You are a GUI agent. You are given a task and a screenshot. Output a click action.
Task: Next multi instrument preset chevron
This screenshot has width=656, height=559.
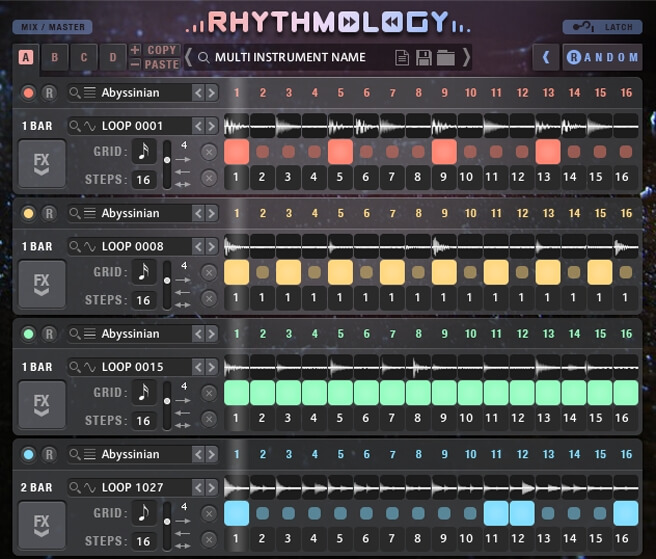point(466,57)
